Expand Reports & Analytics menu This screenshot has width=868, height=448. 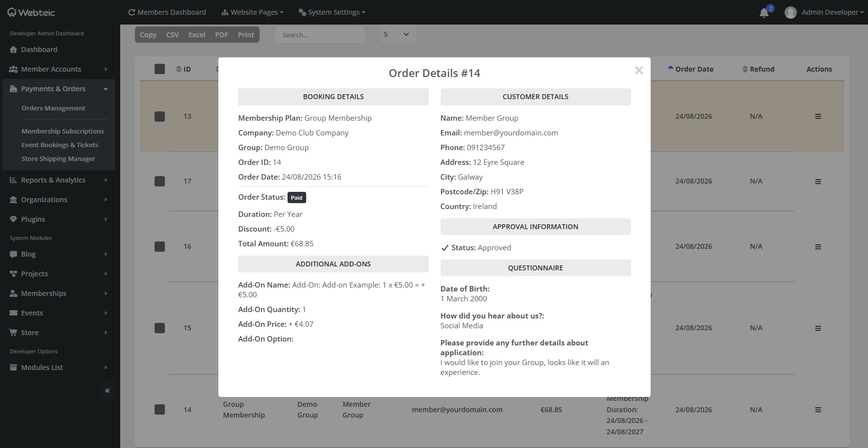[59, 180]
